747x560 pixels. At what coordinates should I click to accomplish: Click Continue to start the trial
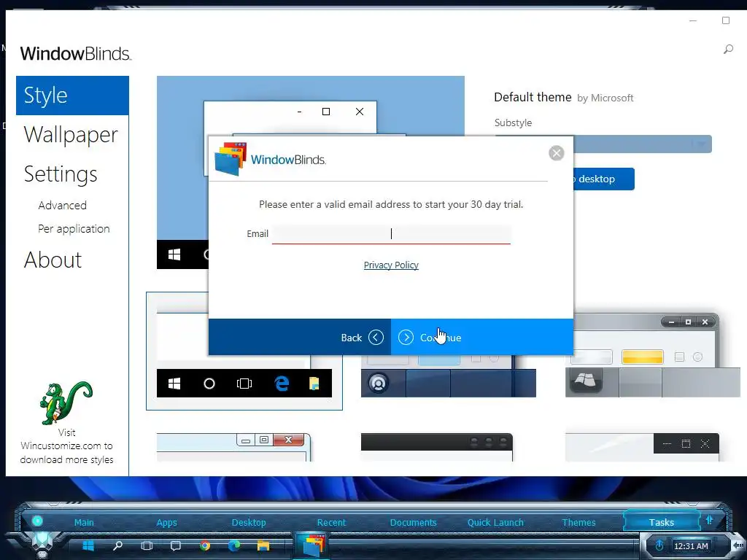482,337
